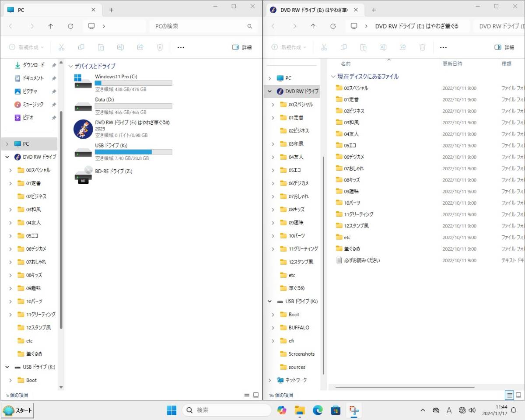Screen dimensions: 525x420
Task: Select USB drive (K:) in PC window
Action: point(123,152)
